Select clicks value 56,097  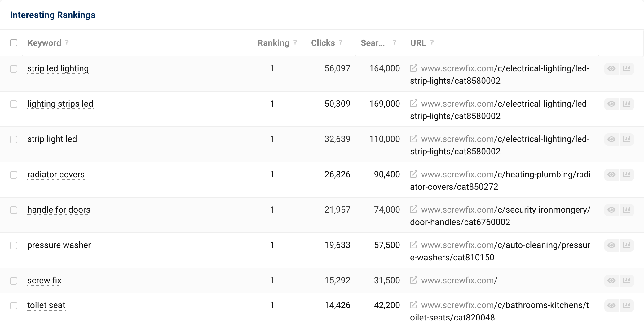337,68
